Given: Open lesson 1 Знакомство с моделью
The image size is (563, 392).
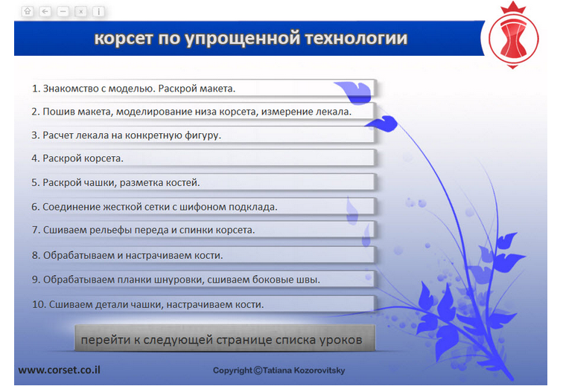Looking at the screenshot, I should click(x=203, y=89).
